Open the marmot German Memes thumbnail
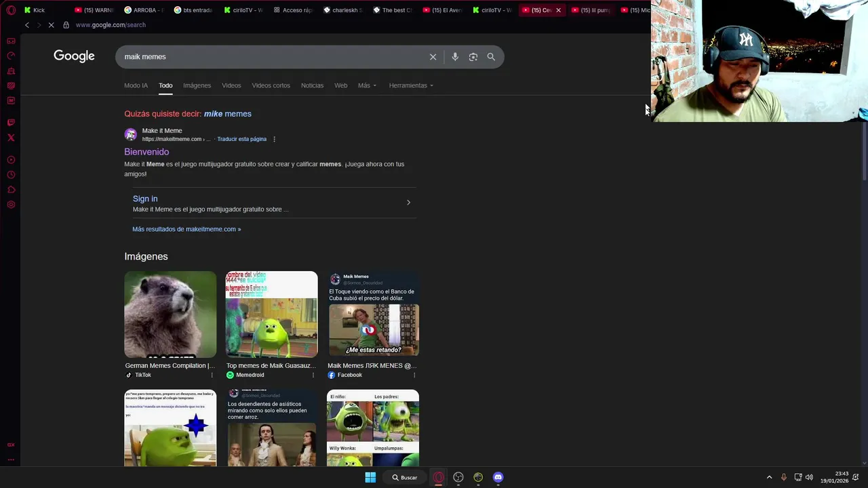This screenshot has width=868, height=488. pyautogui.click(x=170, y=314)
